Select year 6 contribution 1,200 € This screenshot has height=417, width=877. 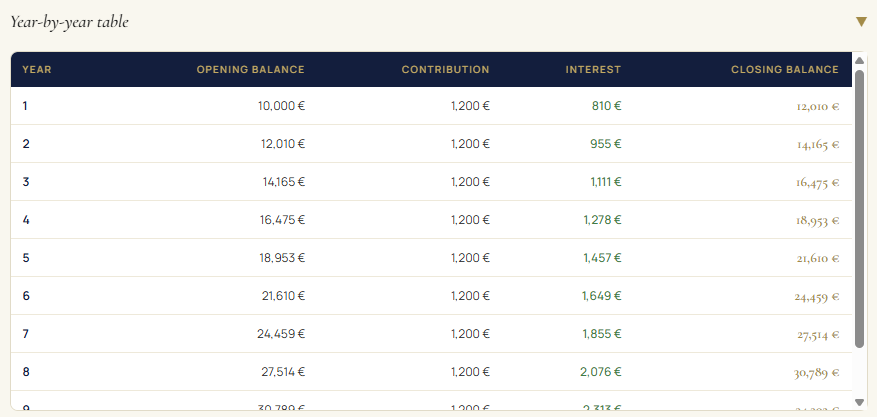pyautogui.click(x=470, y=296)
